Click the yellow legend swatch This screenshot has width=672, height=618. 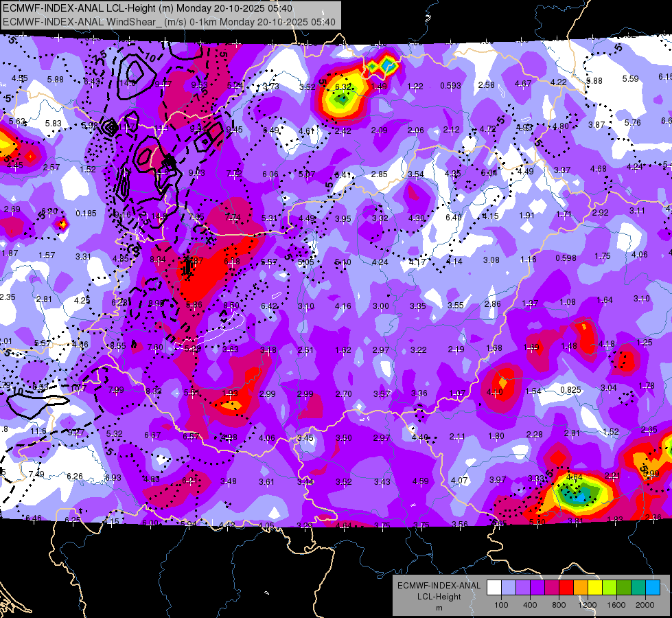595,588
